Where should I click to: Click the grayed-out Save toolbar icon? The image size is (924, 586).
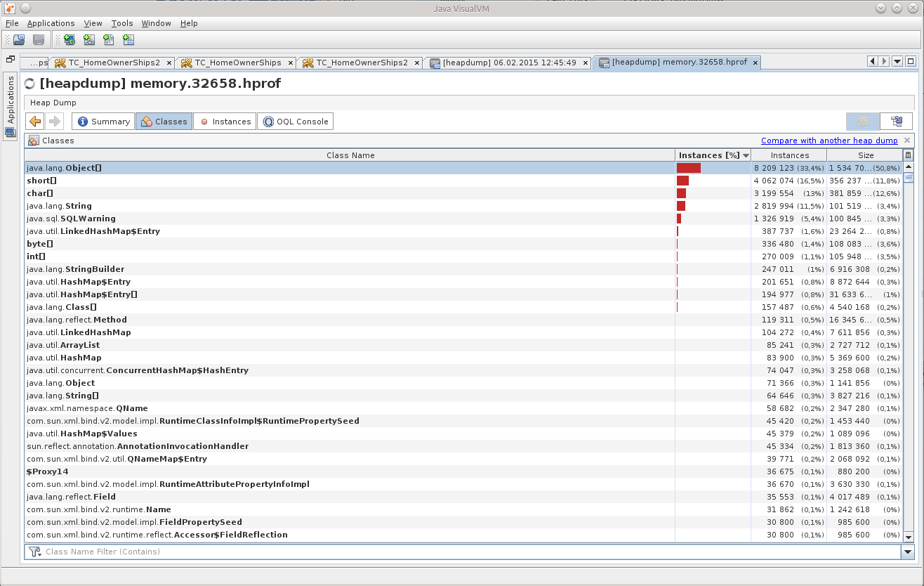(x=39, y=40)
